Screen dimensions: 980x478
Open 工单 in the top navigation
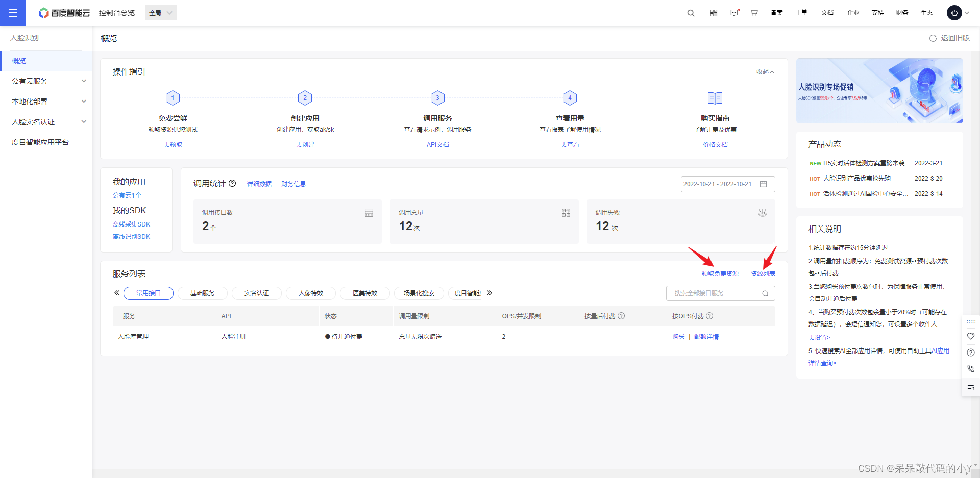(801, 13)
